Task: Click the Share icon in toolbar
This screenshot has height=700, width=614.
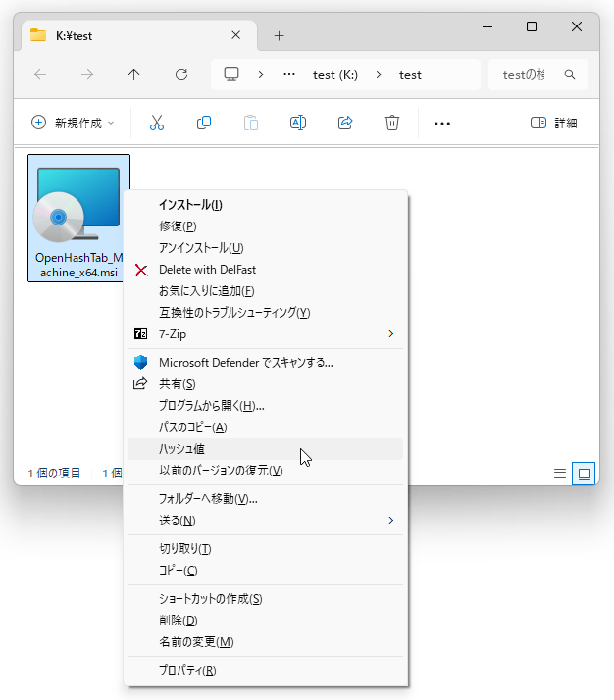Action: [x=345, y=123]
